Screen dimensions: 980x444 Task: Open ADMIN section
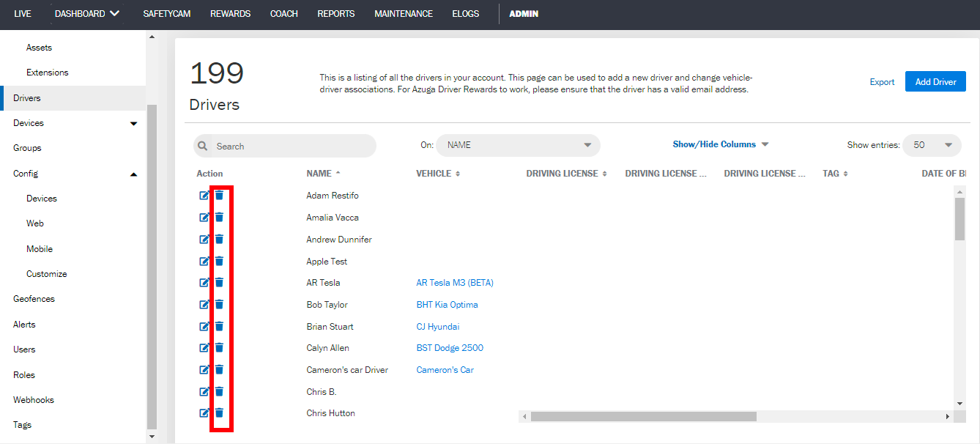click(524, 14)
